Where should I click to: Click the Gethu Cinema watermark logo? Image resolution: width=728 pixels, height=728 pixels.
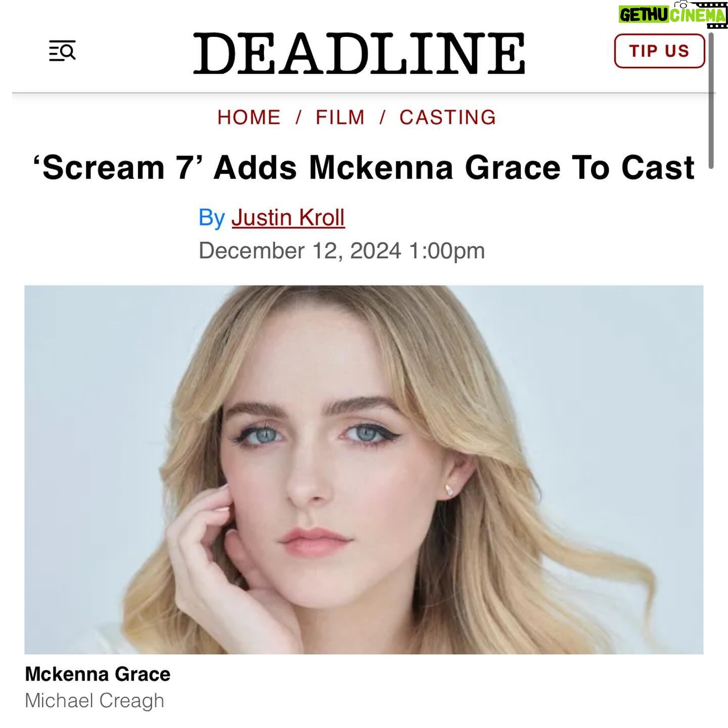point(672,15)
